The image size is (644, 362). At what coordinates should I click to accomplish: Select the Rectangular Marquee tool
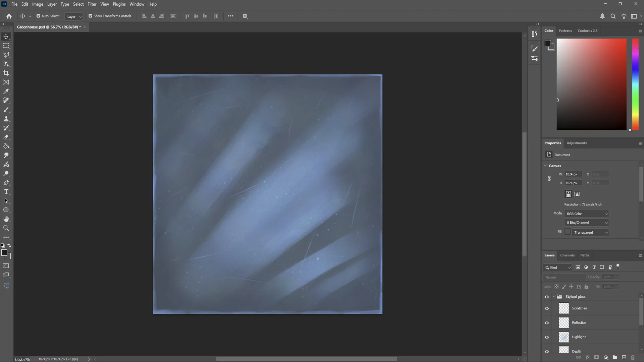point(6,46)
